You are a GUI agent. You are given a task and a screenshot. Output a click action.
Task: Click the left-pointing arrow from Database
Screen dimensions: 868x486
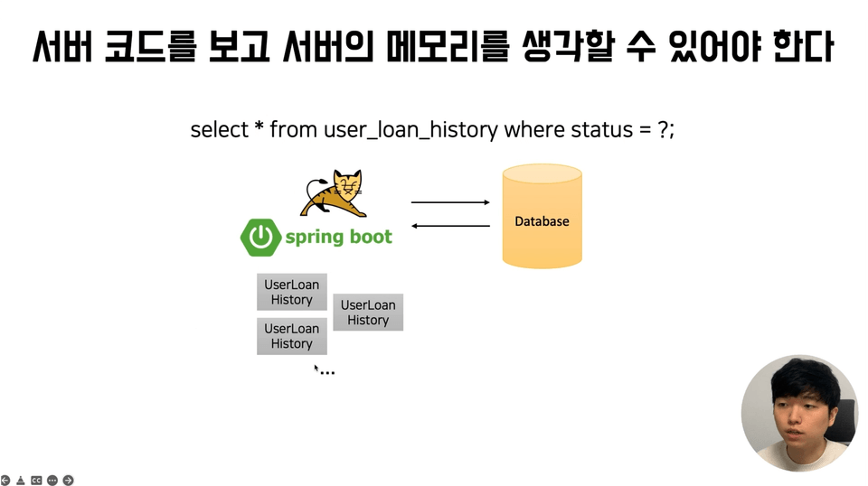click(450, 226)
